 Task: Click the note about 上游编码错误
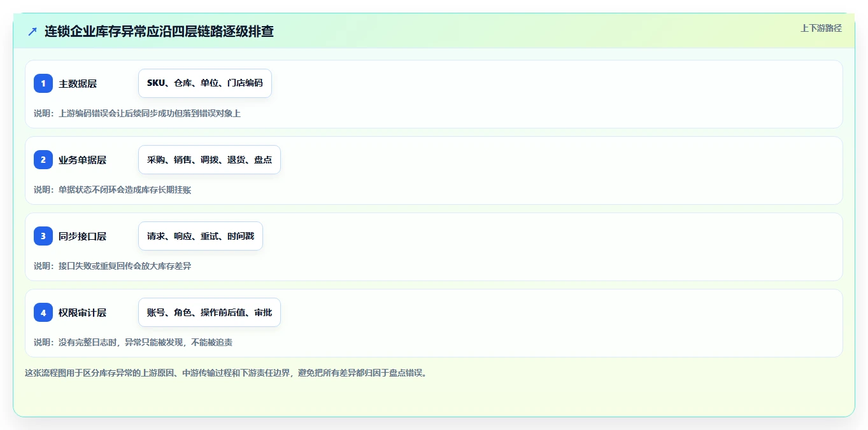[x=137, y=113]
